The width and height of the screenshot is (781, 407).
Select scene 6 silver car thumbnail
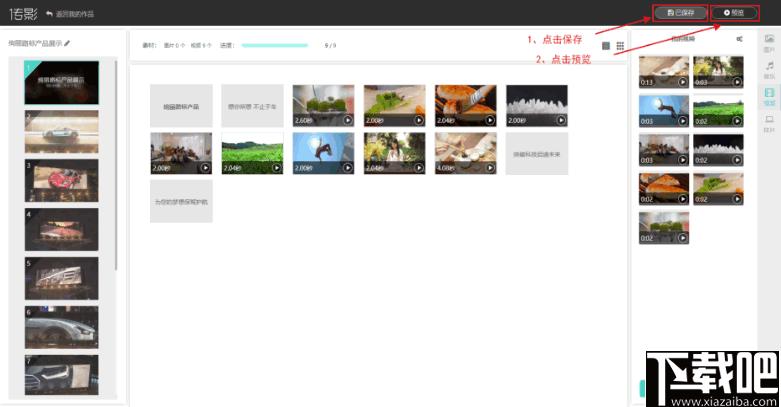click(62, 327)
